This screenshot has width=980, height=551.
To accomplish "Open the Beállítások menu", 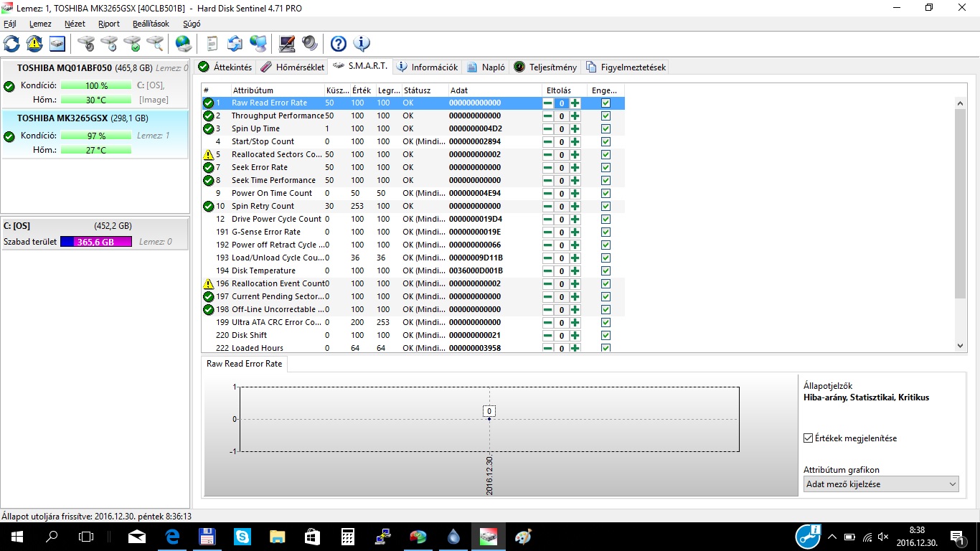I will pyautogui.click(x=151, y=24).
